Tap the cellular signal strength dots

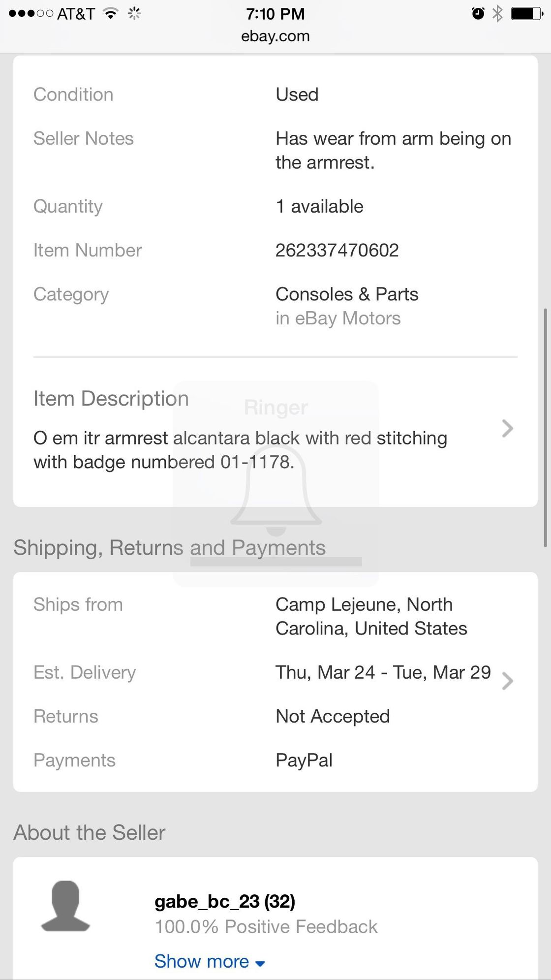pos(31,14)
